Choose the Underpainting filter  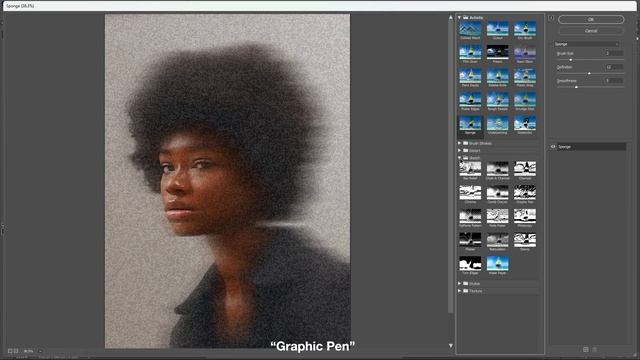point(498,124)
